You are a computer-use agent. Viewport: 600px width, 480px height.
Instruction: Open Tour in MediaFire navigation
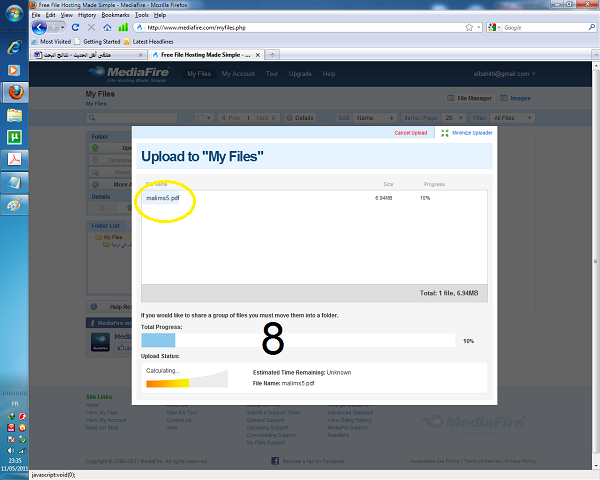pos(272,74)
